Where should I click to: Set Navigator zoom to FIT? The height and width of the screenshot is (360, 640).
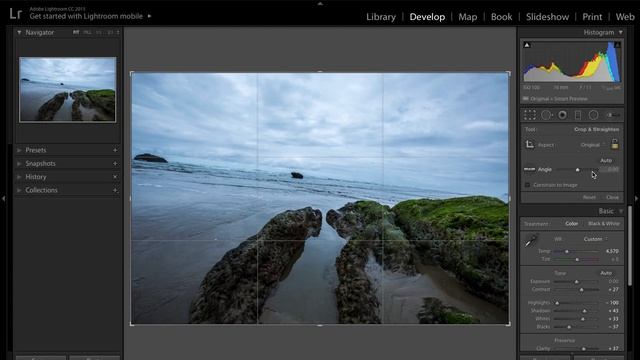76,32
